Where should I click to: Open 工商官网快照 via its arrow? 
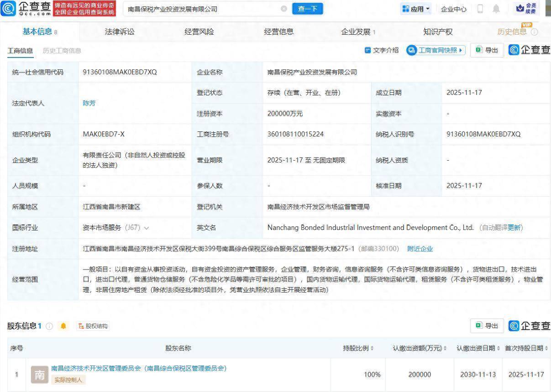tap(461, 50)
